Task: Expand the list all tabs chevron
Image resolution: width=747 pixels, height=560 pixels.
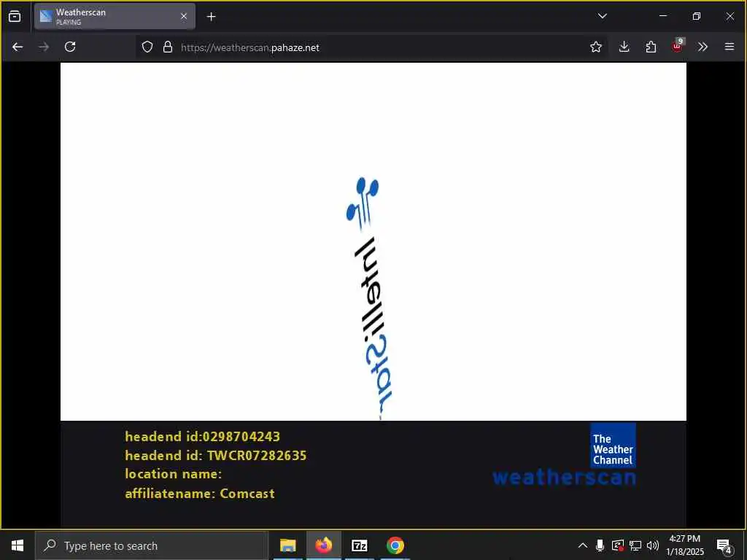Action: 602,16
